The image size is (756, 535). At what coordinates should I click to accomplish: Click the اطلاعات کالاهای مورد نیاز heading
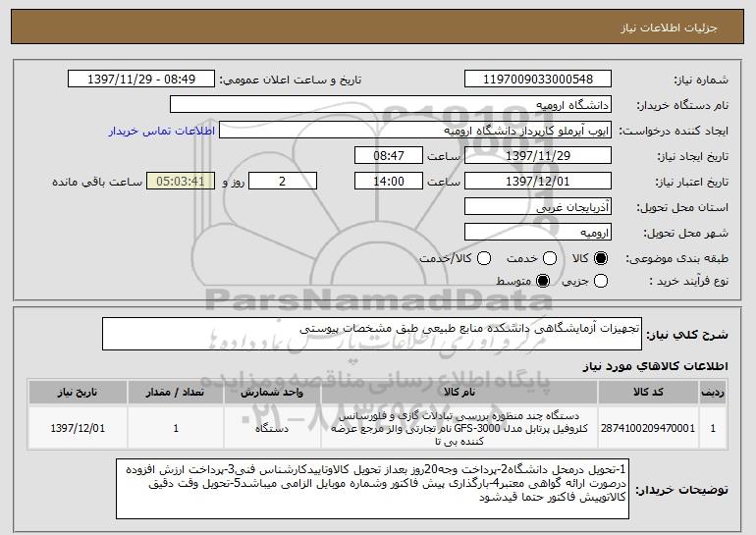(x=655, y=366)
